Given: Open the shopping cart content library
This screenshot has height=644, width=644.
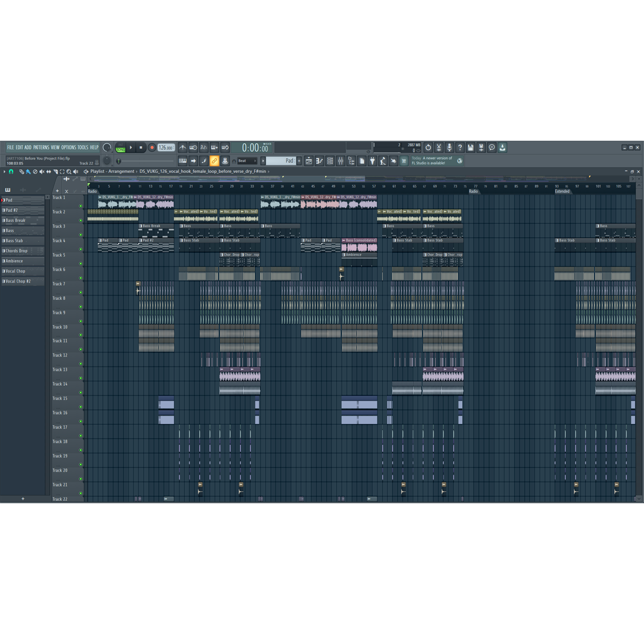Looking at the screenshot, I should point(404,160).
